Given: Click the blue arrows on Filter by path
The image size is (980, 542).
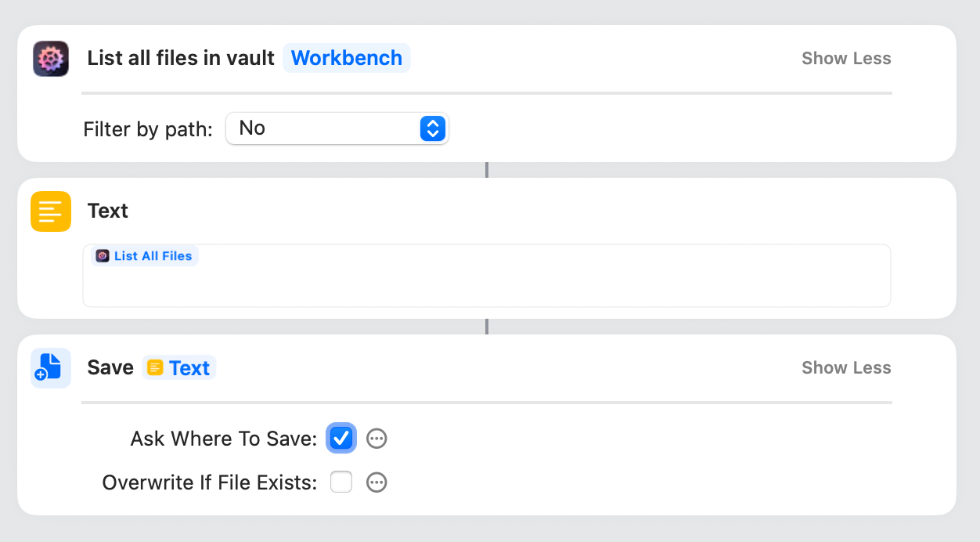Looking at the screenshot, I should (x=433, y=128).
